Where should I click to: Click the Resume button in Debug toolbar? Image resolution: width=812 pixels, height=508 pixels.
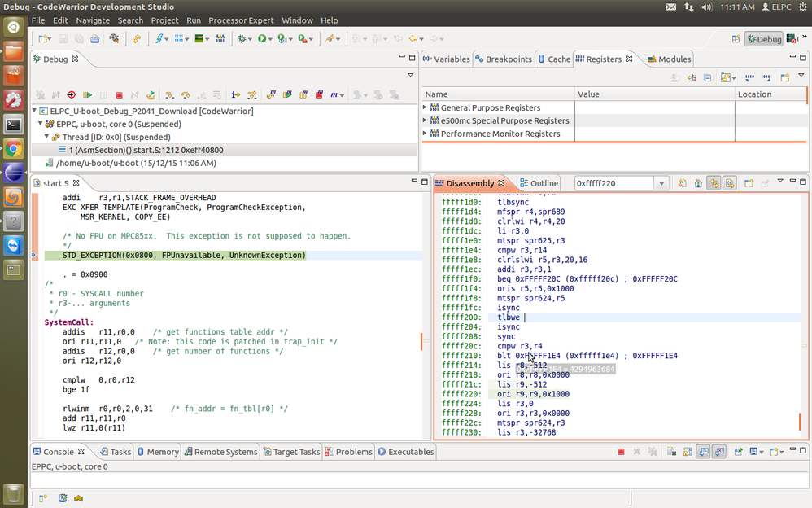tap(87, 95)
